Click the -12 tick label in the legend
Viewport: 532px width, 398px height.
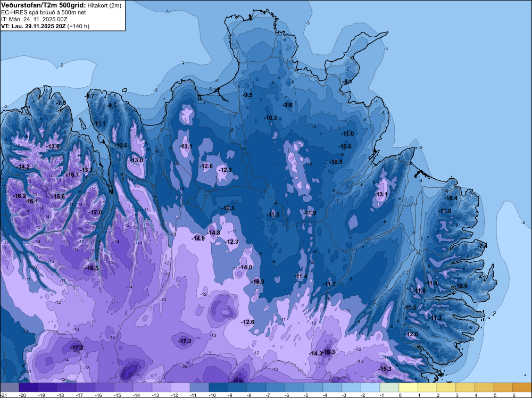coord(174,395)
